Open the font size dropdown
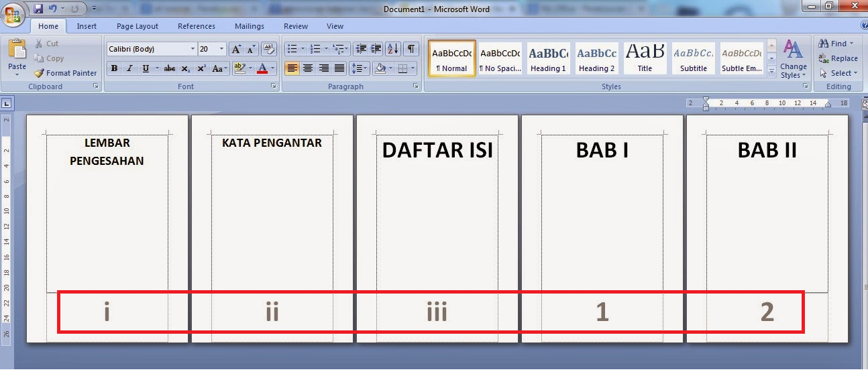Screen dimensions: 868x382 point(222,49)
